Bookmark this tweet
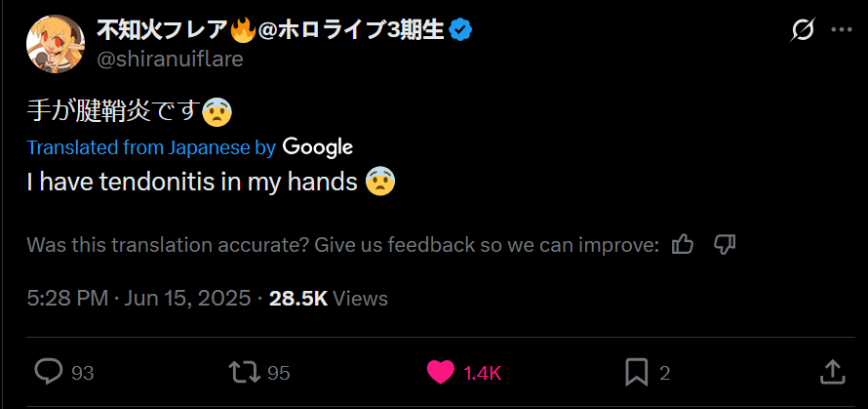868x409 pixels. tap(636, 372)
